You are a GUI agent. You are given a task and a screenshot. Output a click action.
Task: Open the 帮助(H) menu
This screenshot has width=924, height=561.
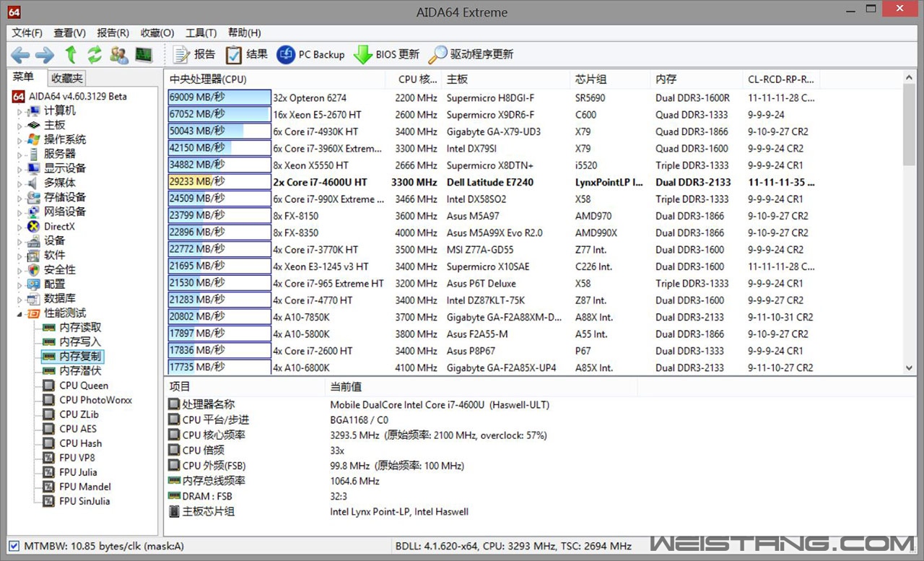[245, 32]
